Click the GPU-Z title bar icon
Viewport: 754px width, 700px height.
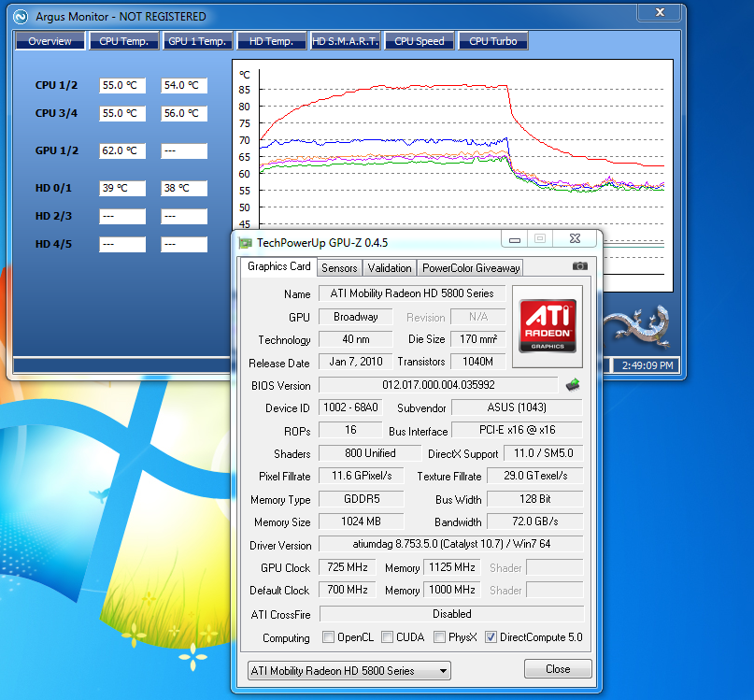[x=245, y=243]
